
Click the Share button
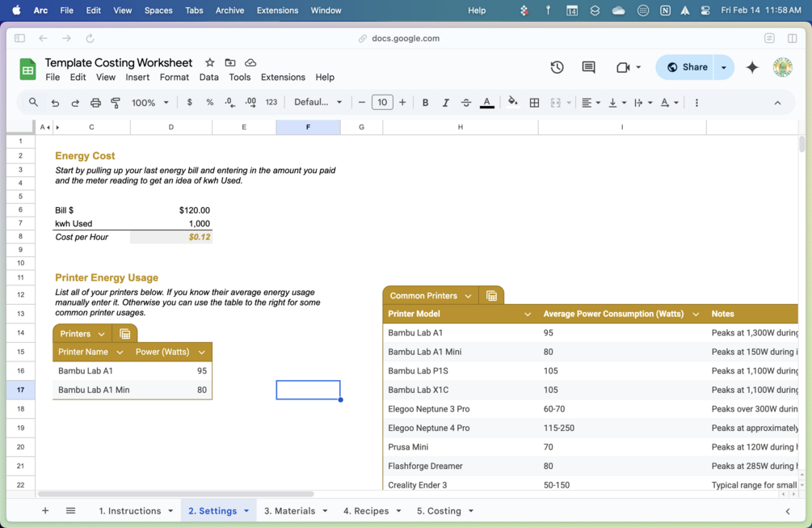(x=685, y=67)
